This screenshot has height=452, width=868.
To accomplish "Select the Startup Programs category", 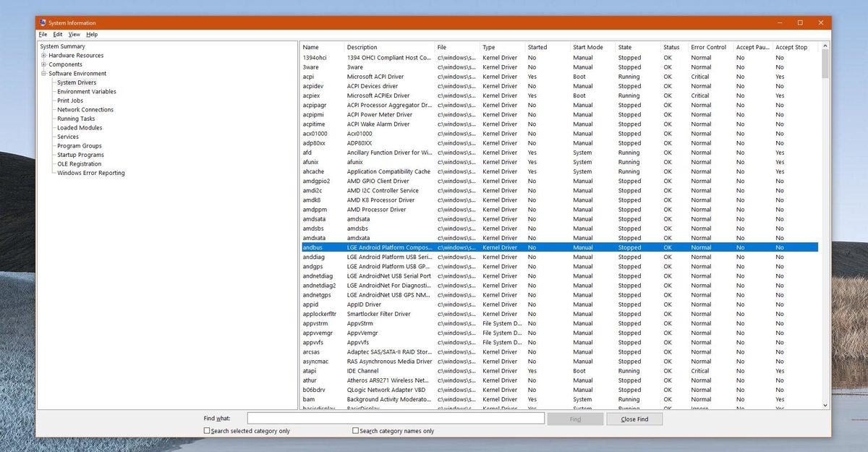I will click(x=80, y=155).
